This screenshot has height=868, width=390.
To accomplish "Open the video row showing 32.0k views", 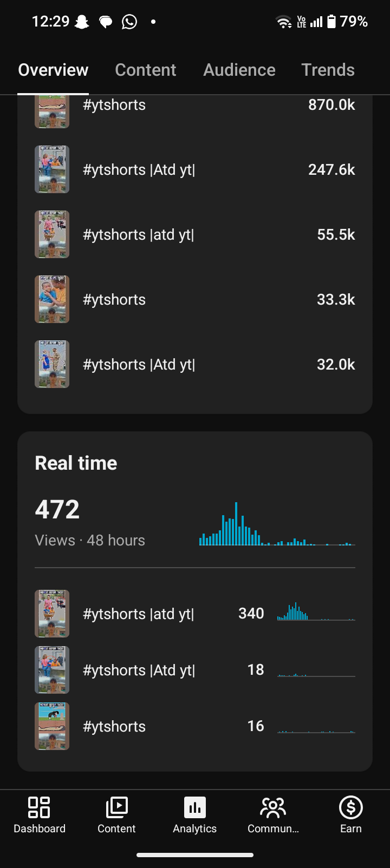I will tap(195, 364).
